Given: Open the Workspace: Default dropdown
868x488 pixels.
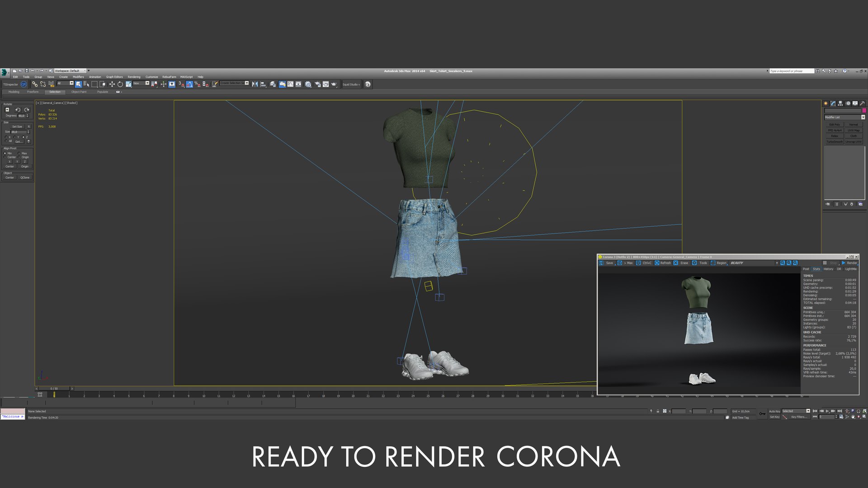Looking at the screenshot, I should [x=70, y=70].
